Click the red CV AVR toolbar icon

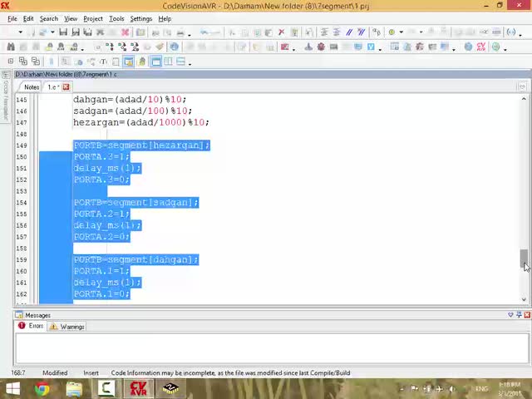click(x=481, y=47)
